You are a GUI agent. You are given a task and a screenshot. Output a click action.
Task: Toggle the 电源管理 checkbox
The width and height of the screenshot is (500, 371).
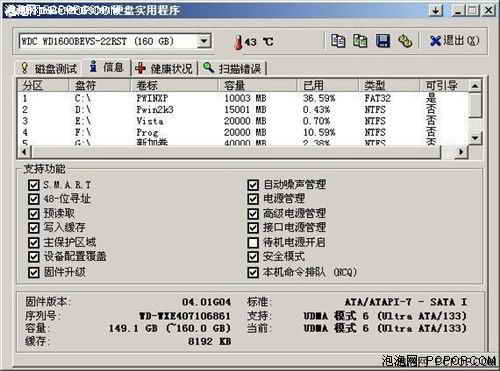[x=253, y=199]
